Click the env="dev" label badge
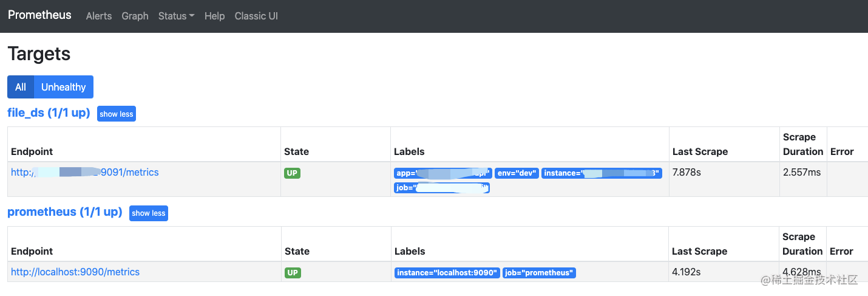The width and height of the screenshot is (868, 296). (517, 173)
